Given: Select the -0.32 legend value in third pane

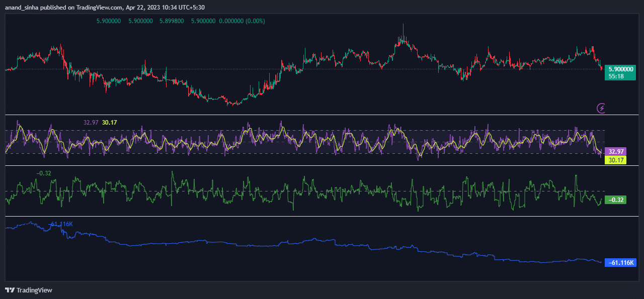Looking at the screenshot, I should (43, 173).
